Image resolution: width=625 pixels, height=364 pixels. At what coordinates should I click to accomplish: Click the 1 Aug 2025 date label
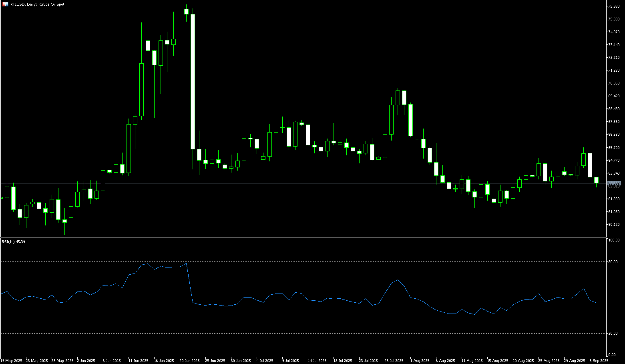click(420, 361)
